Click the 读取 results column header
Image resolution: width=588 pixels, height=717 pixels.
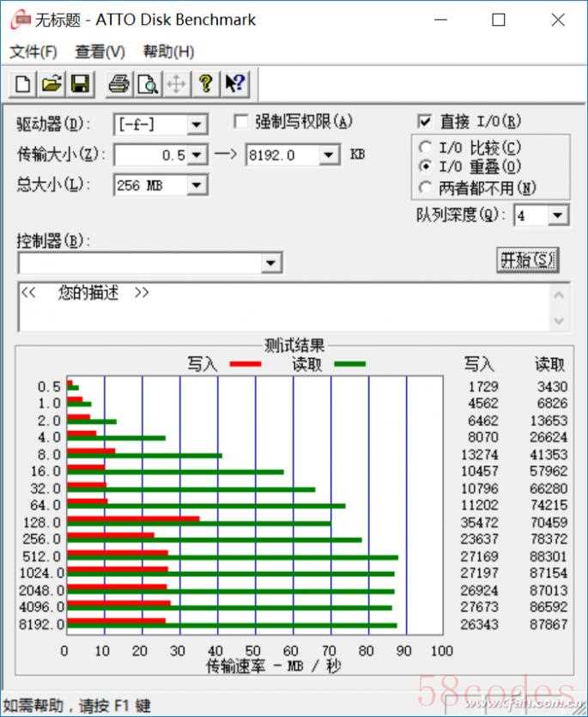pyautogui.click(x=550, y=364)
